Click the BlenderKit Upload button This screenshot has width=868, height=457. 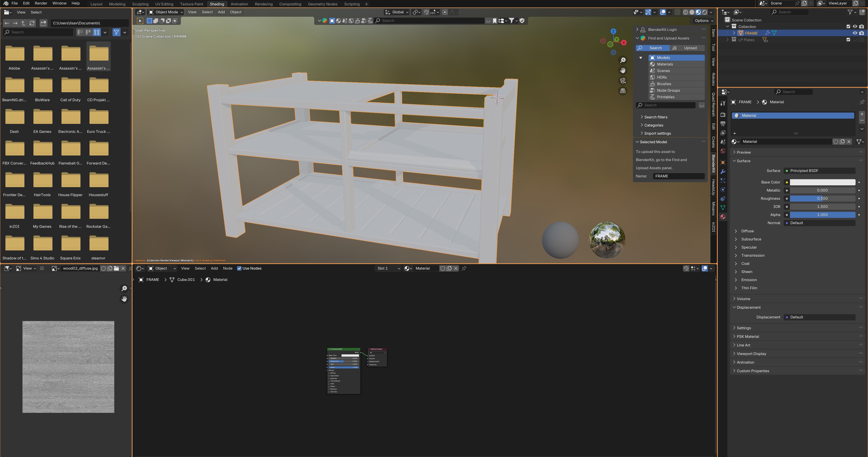pos(687,48)
